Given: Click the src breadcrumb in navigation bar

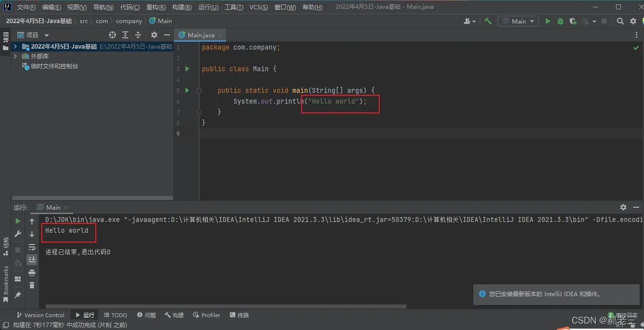Looking at the screenshot, I should pos(84,21).
